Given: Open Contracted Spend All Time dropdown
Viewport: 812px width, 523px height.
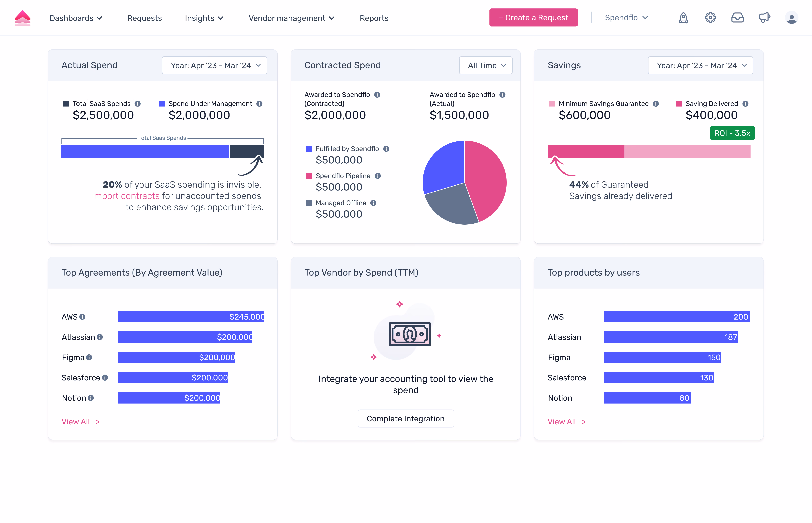Looking at the screenshot, I should click(x=486, y=65).
